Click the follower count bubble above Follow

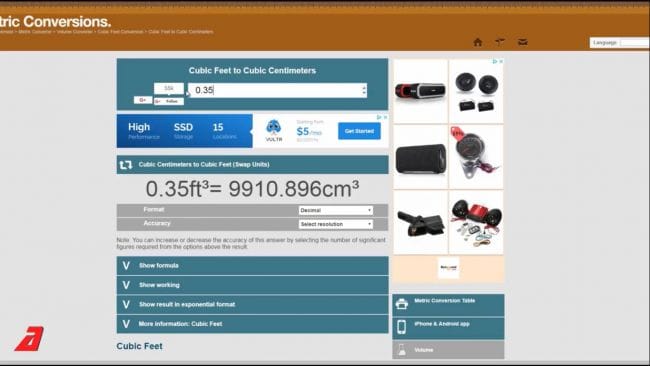[x=169, y=88]
